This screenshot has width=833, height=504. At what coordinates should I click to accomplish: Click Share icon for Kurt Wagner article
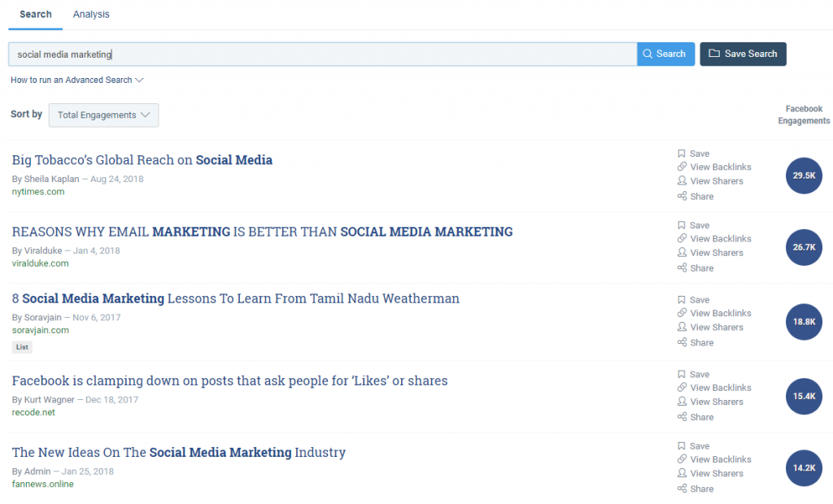pos(683,418)
